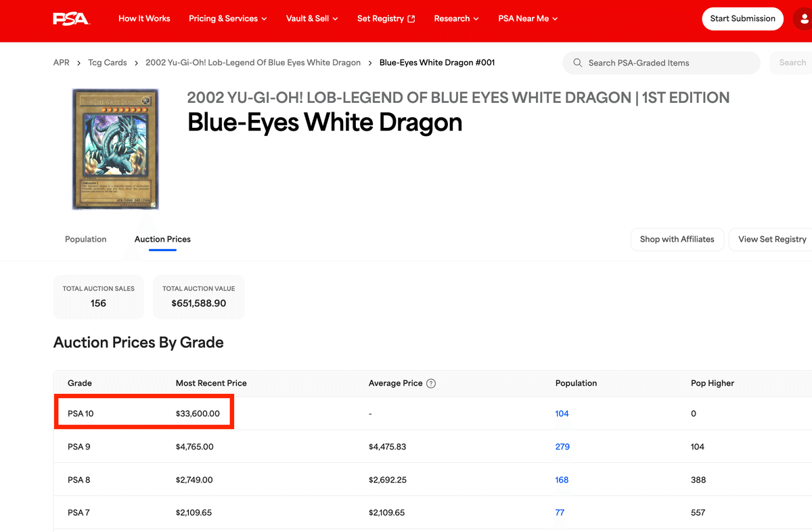Expand Vault & Sell menu
Viewport: 812px width, 532px height.
point(312,19)
